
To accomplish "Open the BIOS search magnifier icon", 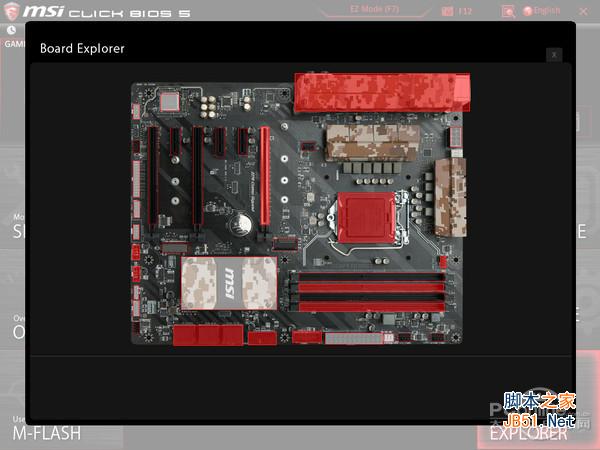I will pos(508,11).
